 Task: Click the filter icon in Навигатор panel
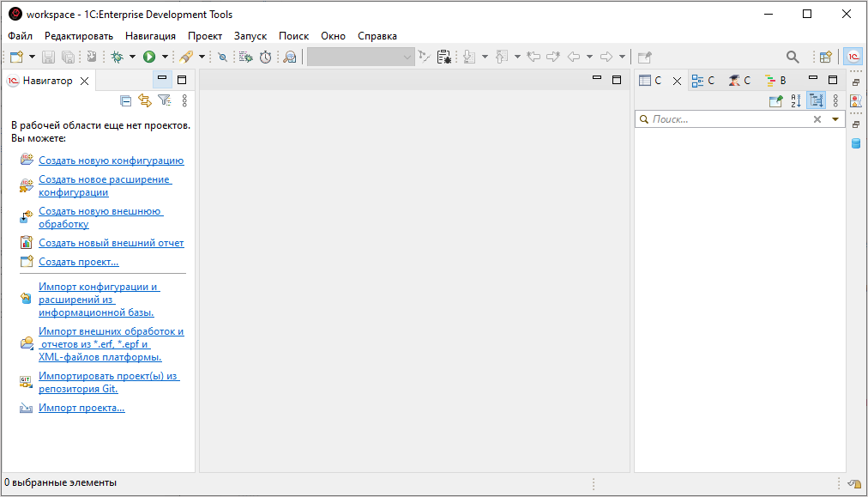(164, 100)
